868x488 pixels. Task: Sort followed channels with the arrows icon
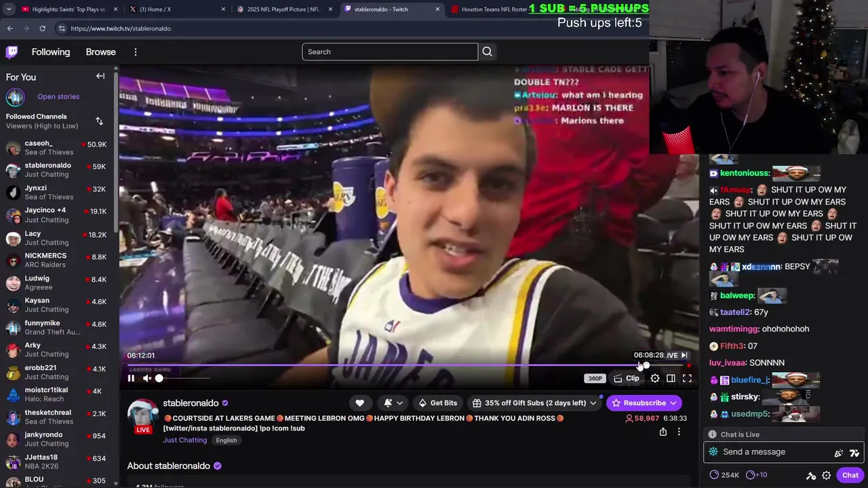click(x=100, y=121)
